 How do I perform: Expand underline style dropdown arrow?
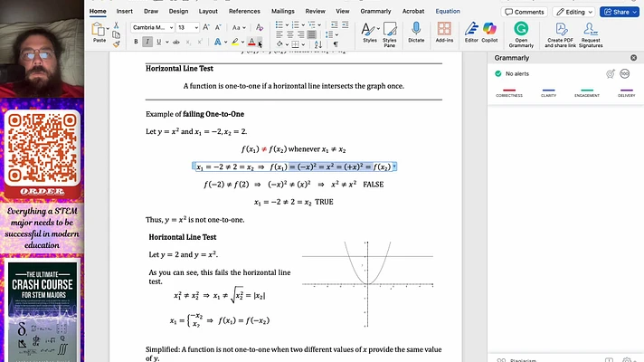point(166,42)
